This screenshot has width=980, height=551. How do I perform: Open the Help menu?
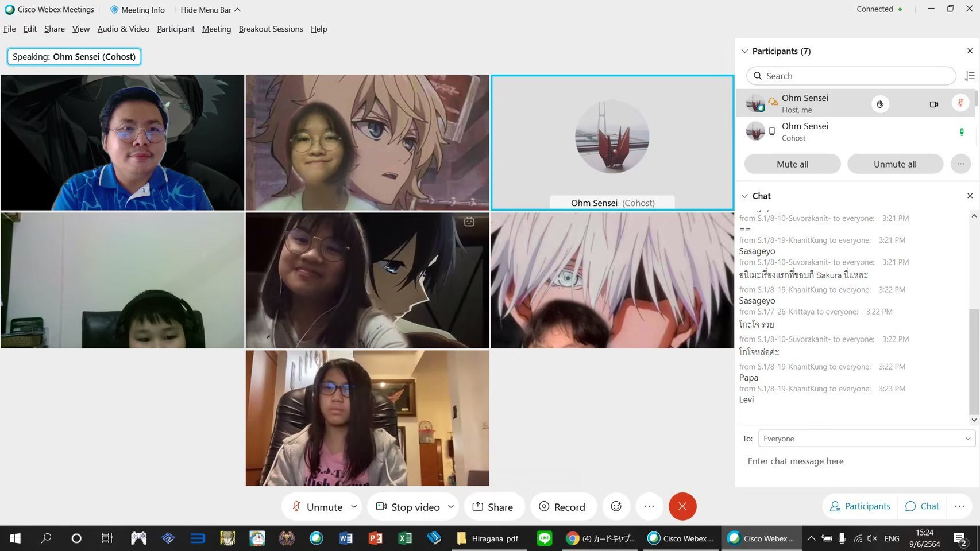coord(319,29)
